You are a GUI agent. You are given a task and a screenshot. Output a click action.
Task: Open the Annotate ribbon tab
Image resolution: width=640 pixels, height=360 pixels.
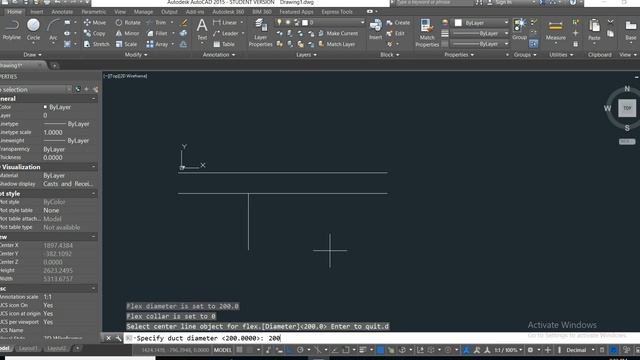pyautogui.click(x=62, y=12)
